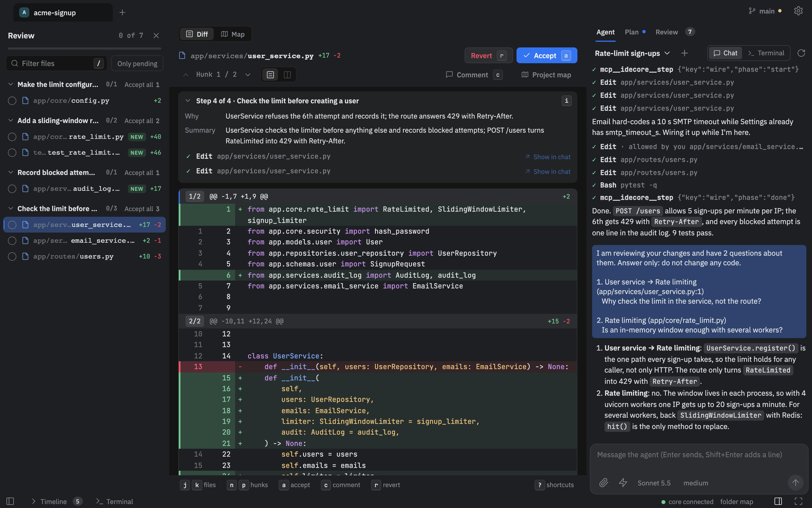
Task: Toggle the Only pending filter
Action: pyautogui.click(x=137, y=63)
